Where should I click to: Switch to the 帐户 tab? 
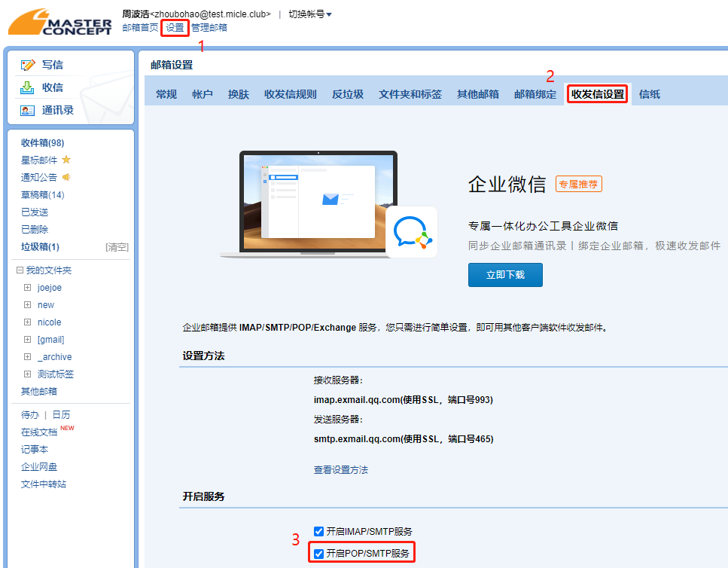point(203,94)
